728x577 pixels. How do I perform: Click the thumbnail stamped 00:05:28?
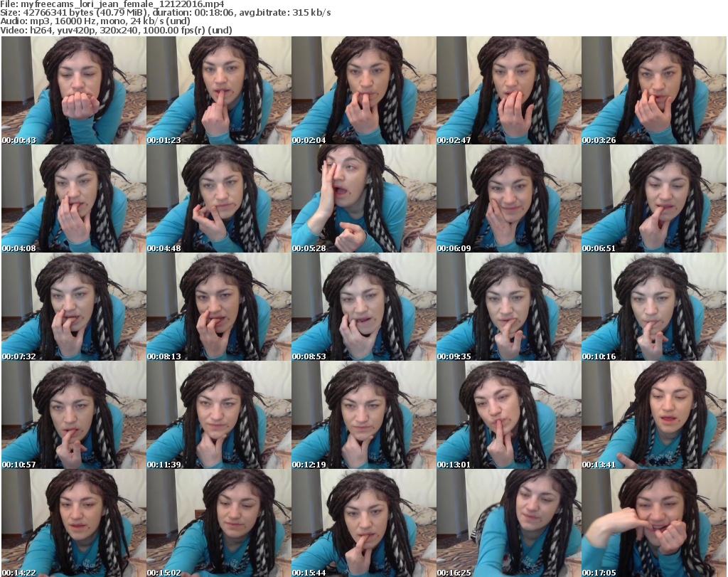(x=364, y=198)
